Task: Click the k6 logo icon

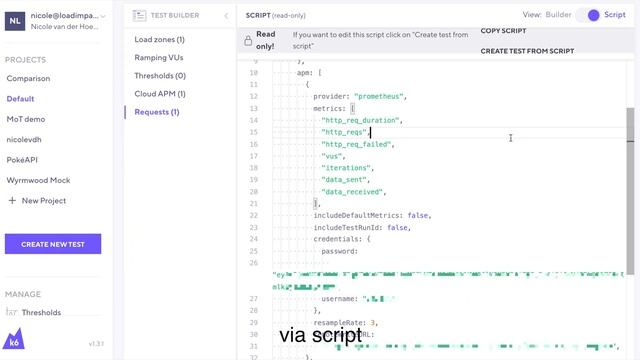Action: click(x=13, y=339)
